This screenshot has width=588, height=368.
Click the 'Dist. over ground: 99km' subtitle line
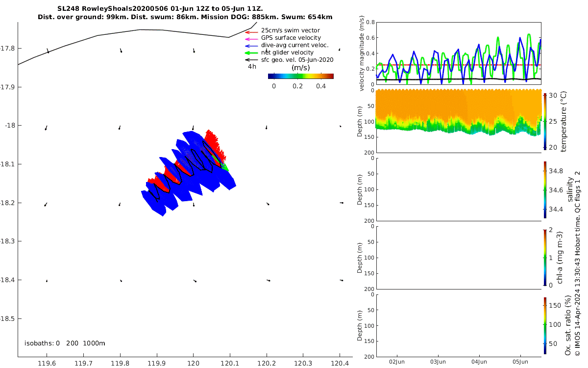[x=185, y=17]
